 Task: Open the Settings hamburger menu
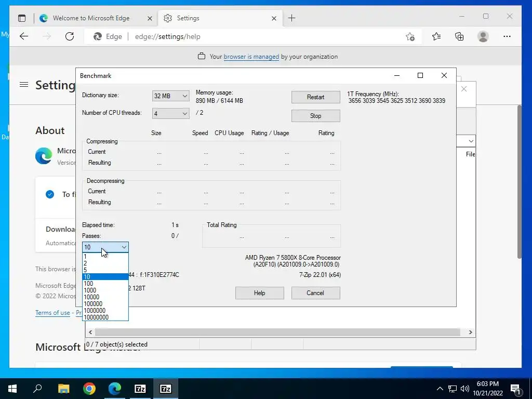coord(24,85)
